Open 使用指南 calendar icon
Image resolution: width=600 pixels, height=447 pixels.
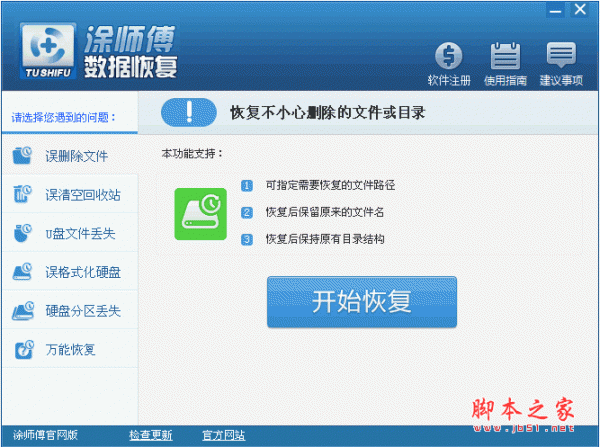pyautogui.click(x=505, y=55)
